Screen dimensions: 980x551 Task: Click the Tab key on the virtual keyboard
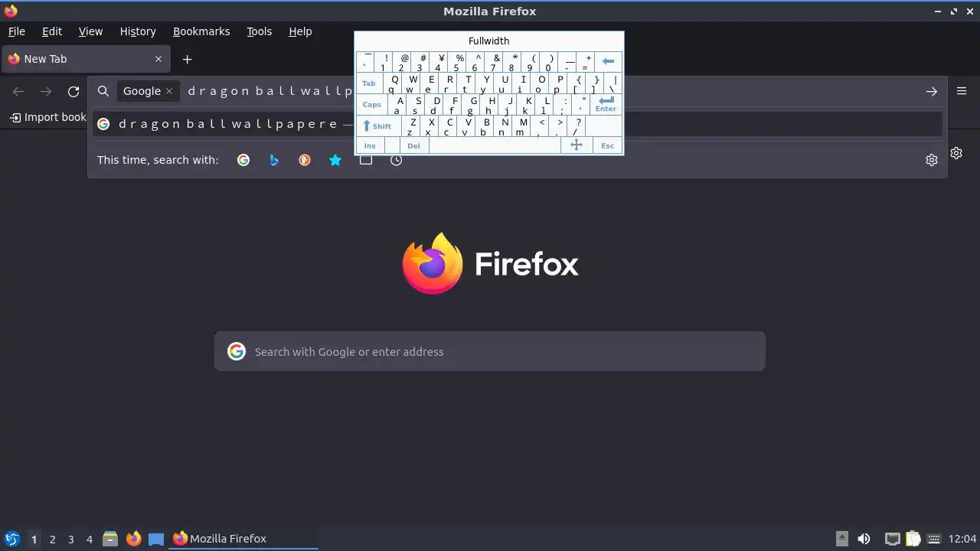click(x=369, y=83)
